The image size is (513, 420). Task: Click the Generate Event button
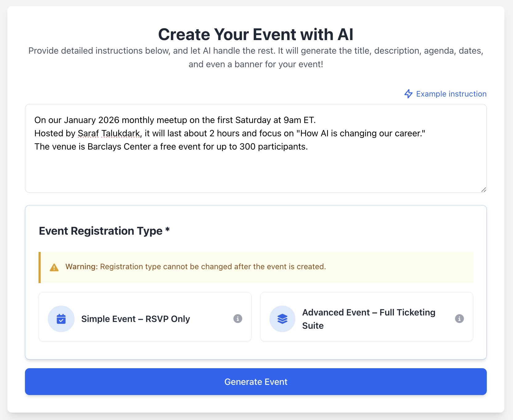[256, 381]
